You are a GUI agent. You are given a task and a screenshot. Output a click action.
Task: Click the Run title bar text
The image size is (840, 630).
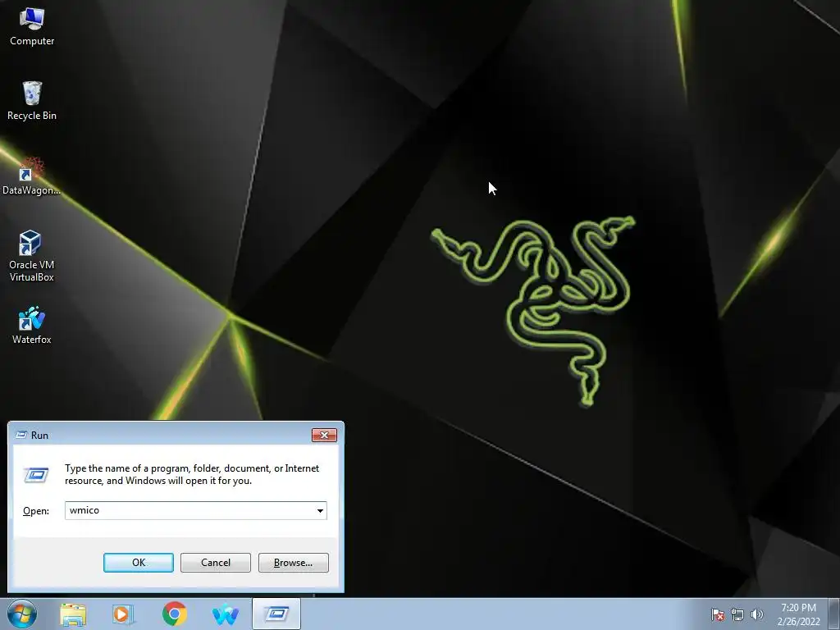[39, 435]
